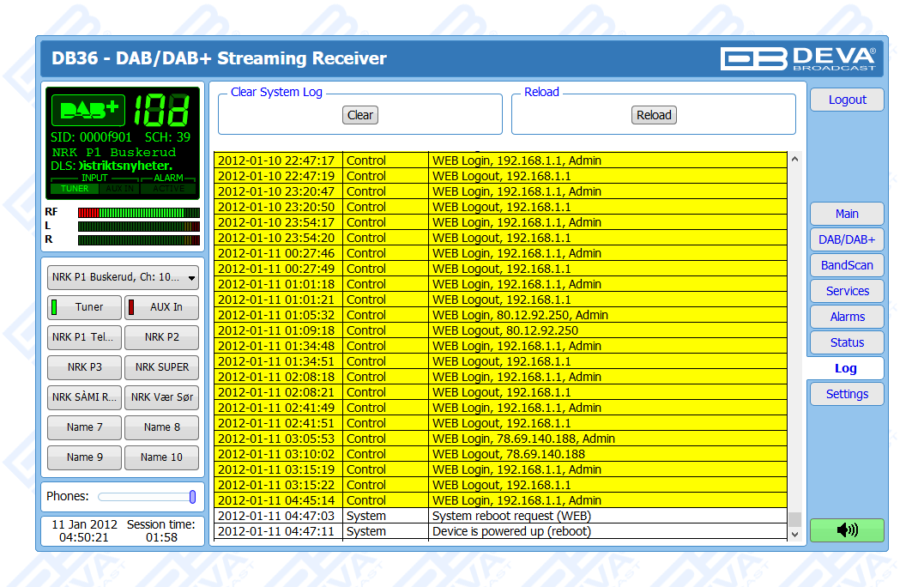Viewport: 924px width, 587px height.
Task: Switch to the Main tab
Action: [x=847, y=214]
